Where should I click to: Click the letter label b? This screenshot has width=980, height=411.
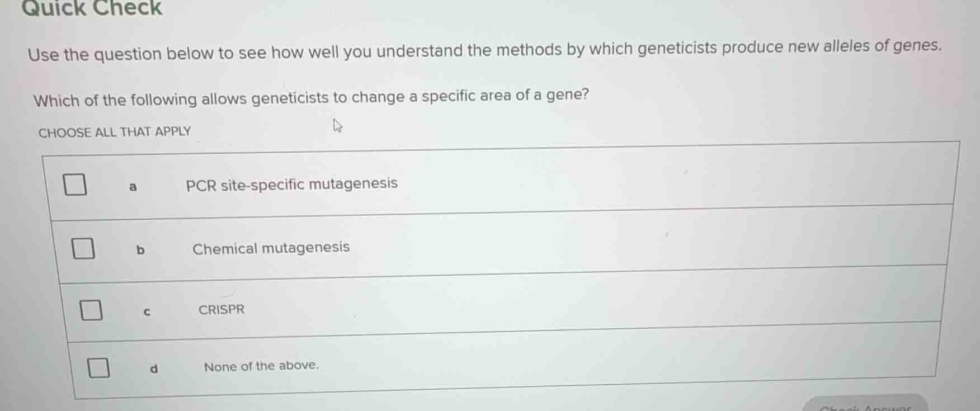point(139,251)
